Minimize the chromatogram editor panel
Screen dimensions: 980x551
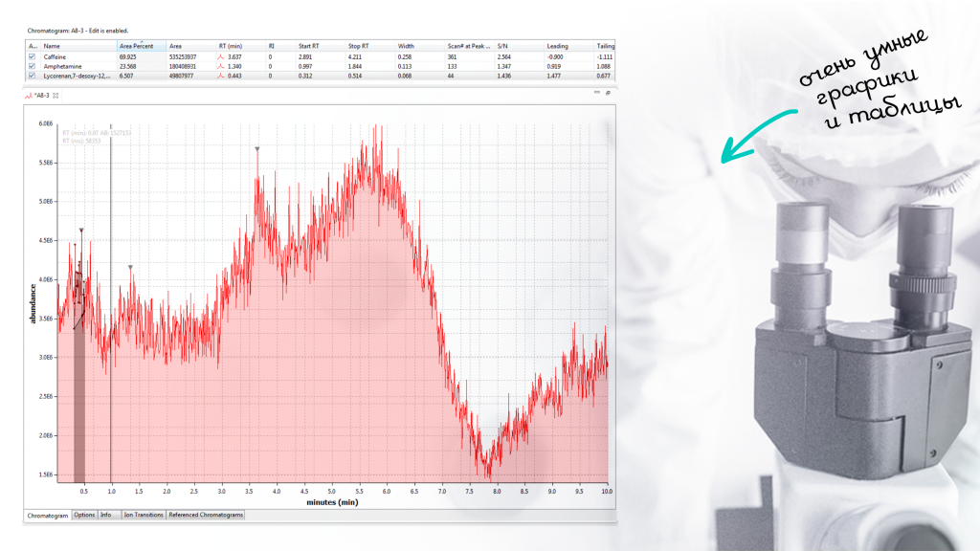coord(595,93)
